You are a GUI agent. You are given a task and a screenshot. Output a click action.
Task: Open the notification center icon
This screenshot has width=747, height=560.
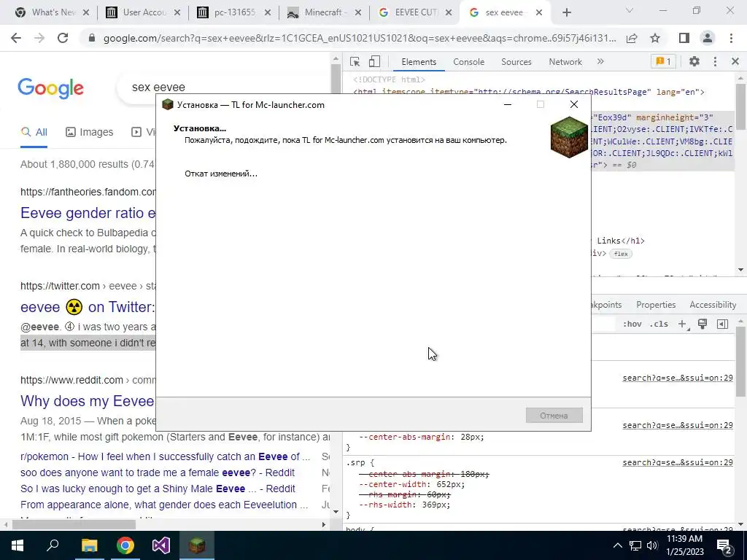point(724,546)
